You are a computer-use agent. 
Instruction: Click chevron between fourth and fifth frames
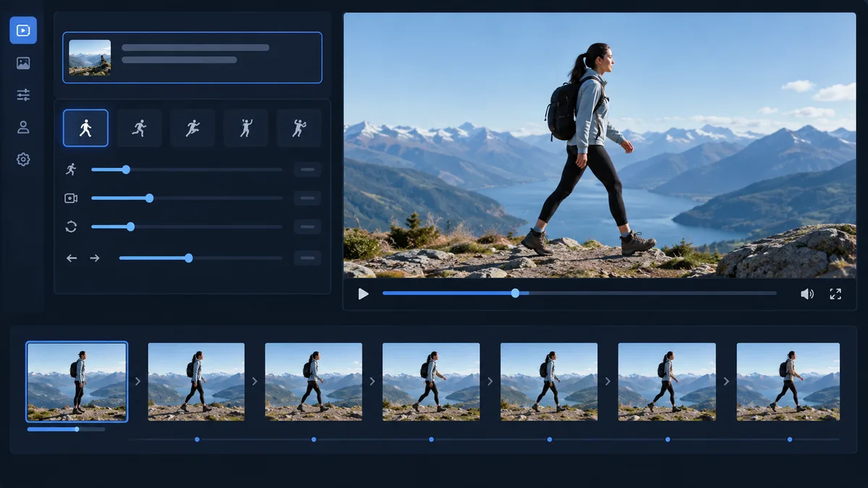click(490, 381)
